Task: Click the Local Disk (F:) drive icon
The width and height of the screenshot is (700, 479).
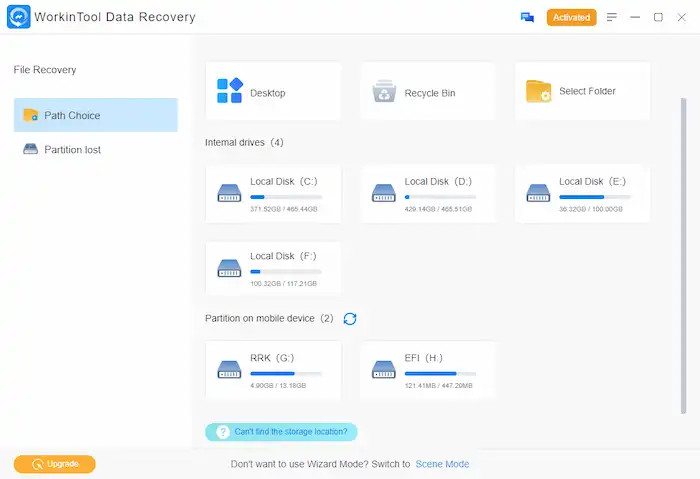Action: 229,268
